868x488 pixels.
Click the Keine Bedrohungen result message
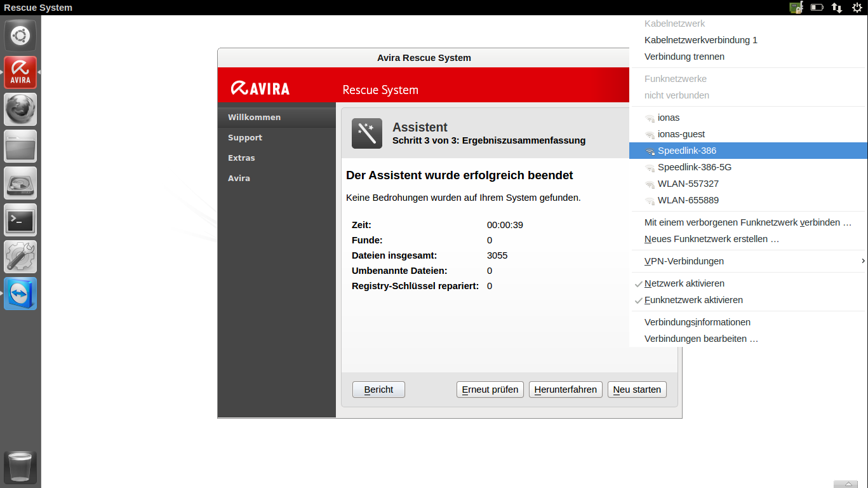click(464, 198)
